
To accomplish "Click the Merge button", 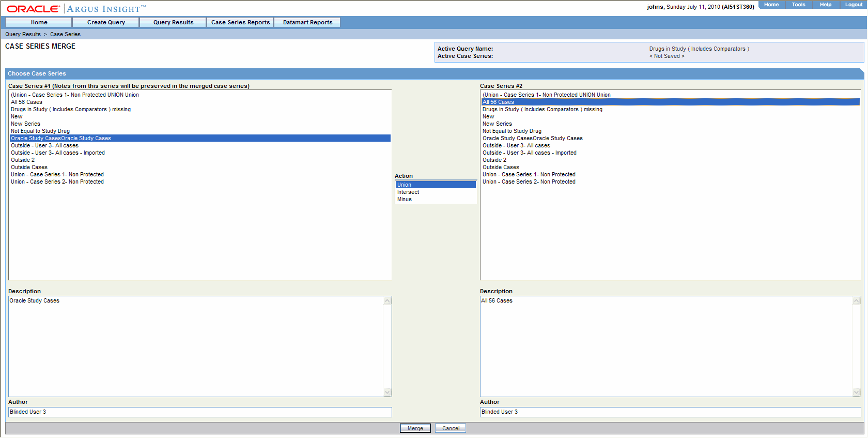I will pos(415,428).
